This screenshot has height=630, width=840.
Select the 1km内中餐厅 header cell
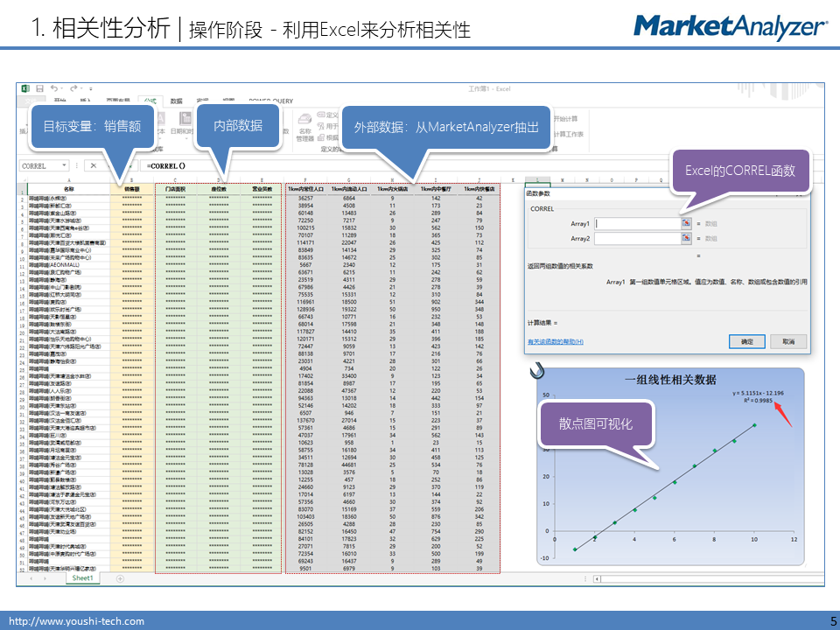pyautogui.click(x=436, y=189)
